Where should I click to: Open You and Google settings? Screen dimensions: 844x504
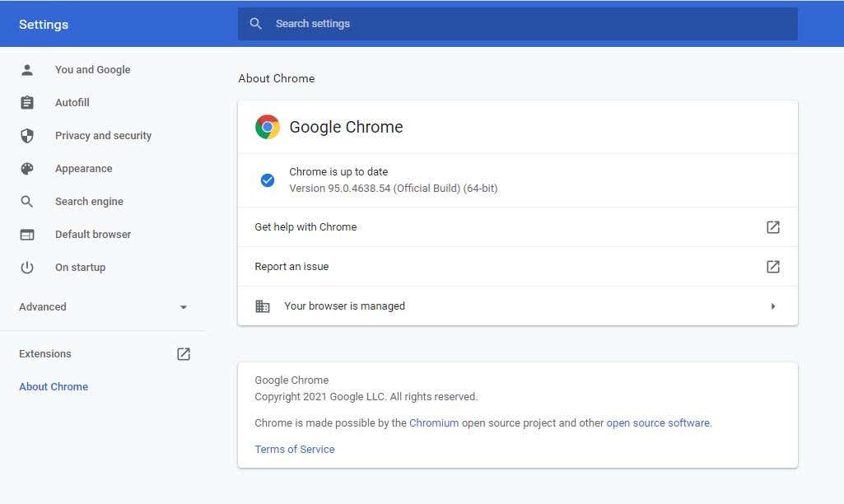[x=92, y=69]
